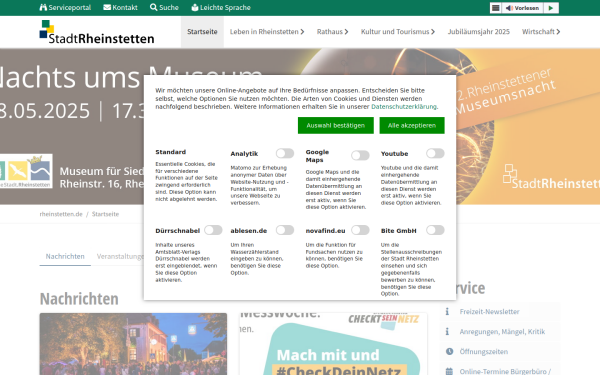
Task: Open the Datenschutzerklärung link
Action: click(x=404, y=107)
